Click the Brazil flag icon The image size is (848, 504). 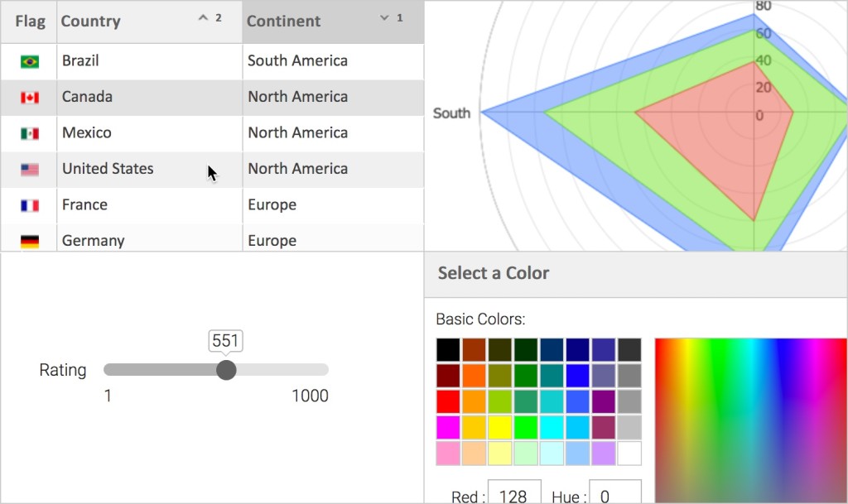pyautogui.click(x=30, y=61)
